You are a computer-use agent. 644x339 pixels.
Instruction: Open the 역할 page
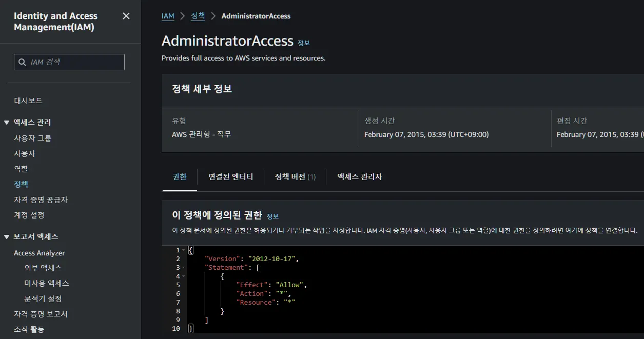(x=21, y=169)
